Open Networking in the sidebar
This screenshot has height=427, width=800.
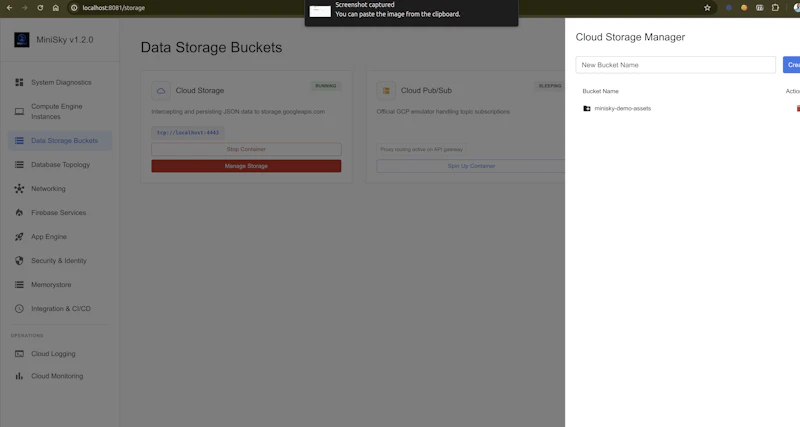(60, 189)
